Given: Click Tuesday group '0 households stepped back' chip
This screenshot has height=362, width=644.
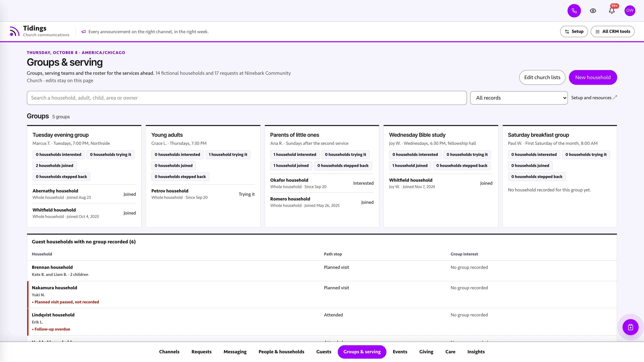Looking at the screenshot, I should (x=61, y=177).
